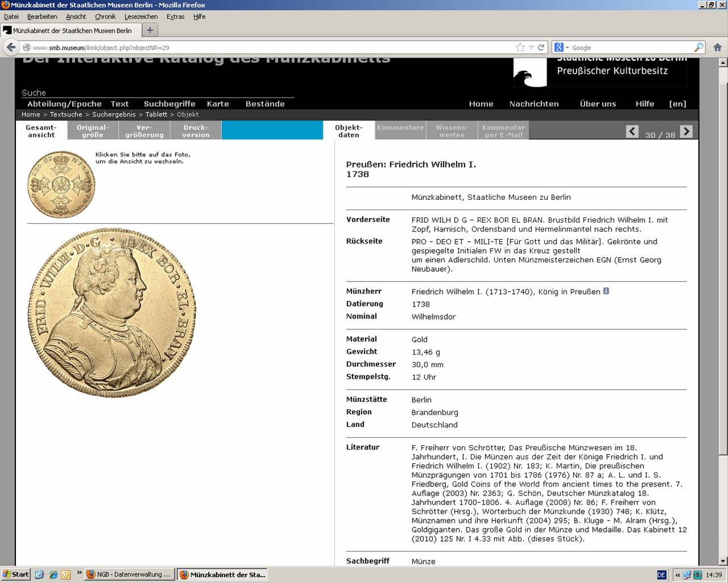Click the small coin reverse thumbnail
The width and height of the screenshot is (728, 583).
61,184
